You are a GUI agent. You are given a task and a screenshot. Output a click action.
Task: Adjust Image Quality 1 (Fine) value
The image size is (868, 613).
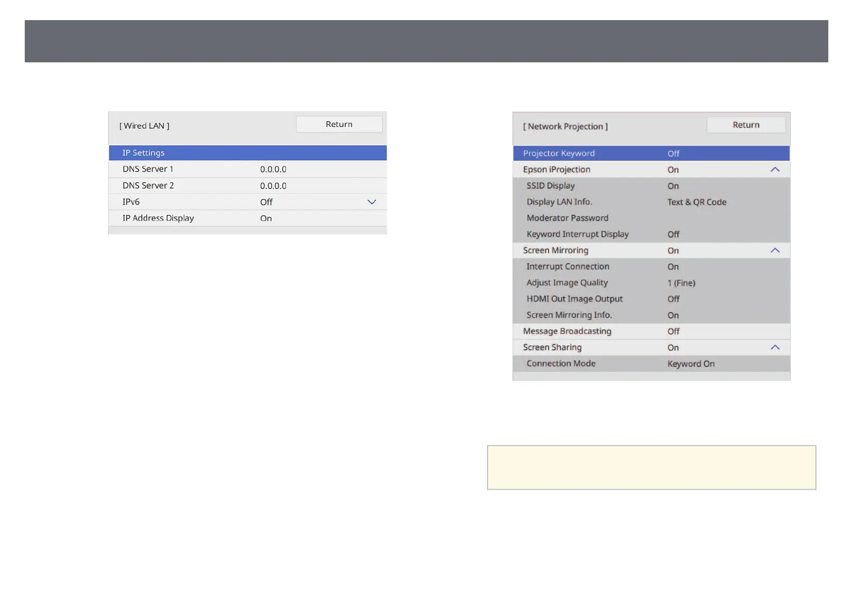(x=681, y=283)
